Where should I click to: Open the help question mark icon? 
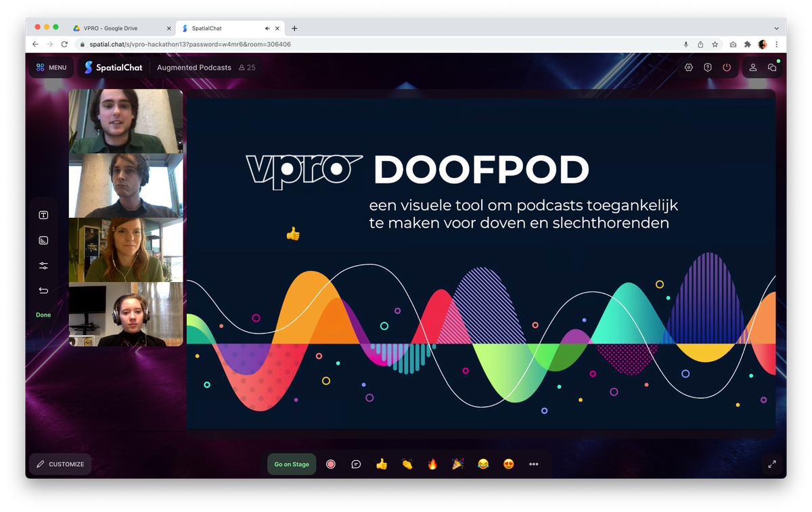(708, 68)
